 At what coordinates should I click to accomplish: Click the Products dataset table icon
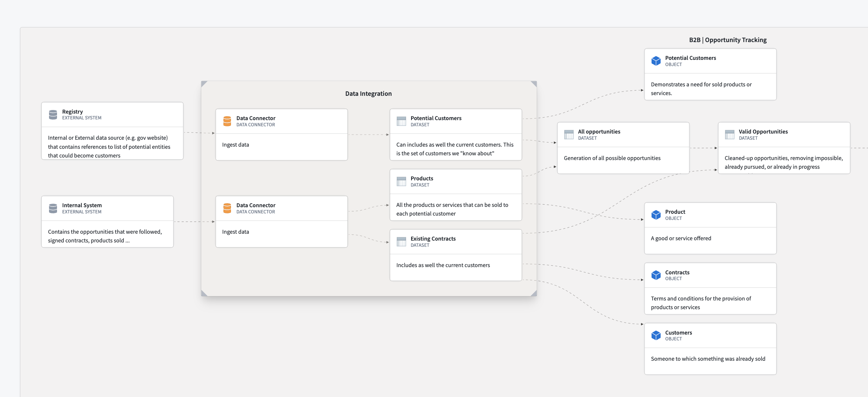[401, 181]
